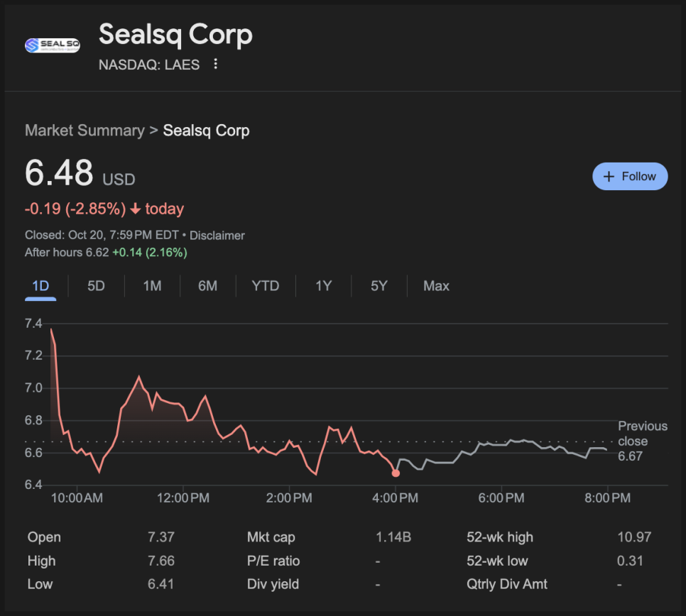Show the 5Y chart range
Image resolution: width=686 pixels, height=616 pixels.
(379, 286)
